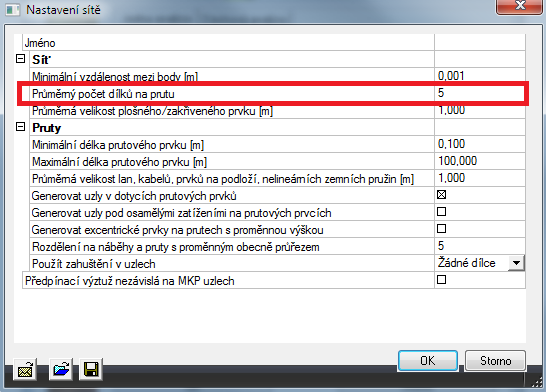Click the 1,000 value for lan, kabelů row
The image size is (546, 392).
(451, 178)
